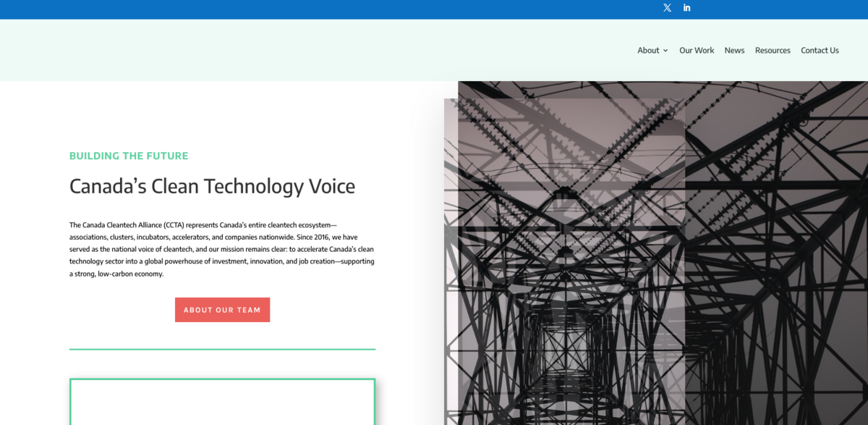Click the transmission tower photo
The image size is (868, 425).
click(774, 253)
